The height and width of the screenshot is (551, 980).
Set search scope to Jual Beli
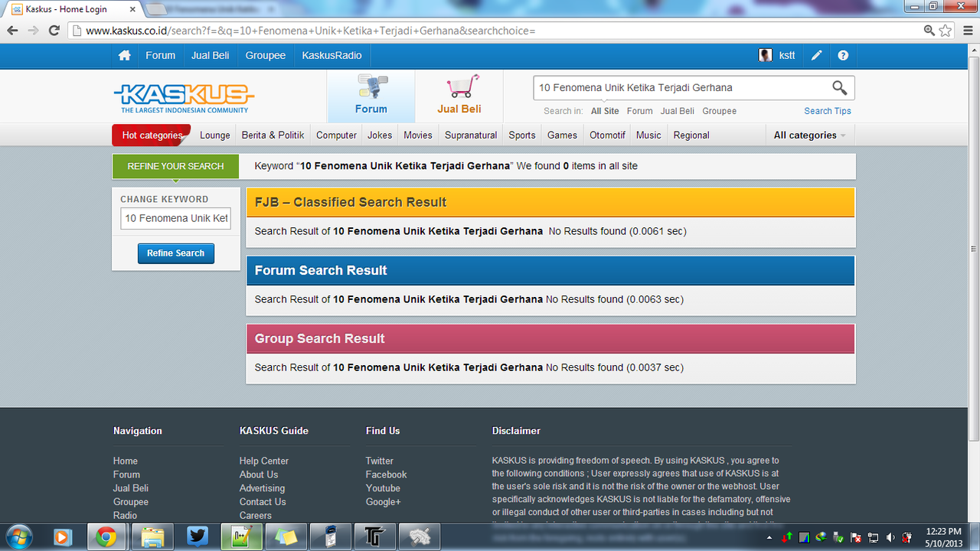[x=678, y=111]
